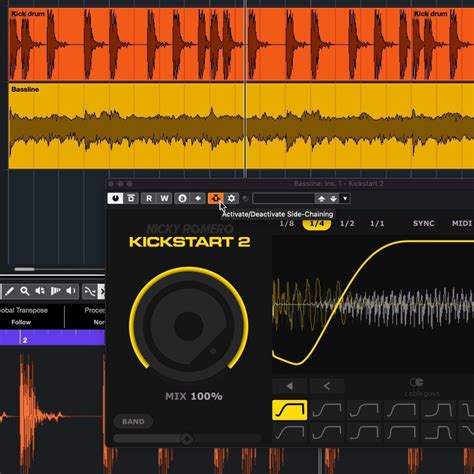Select the second-row second curve preset
The image size is (474, 474).
[x=327, y=432]
